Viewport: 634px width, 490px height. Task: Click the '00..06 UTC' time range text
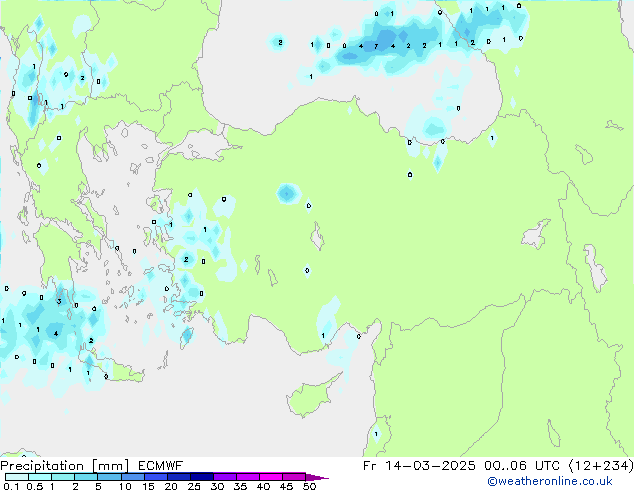[x=522, y=466]
